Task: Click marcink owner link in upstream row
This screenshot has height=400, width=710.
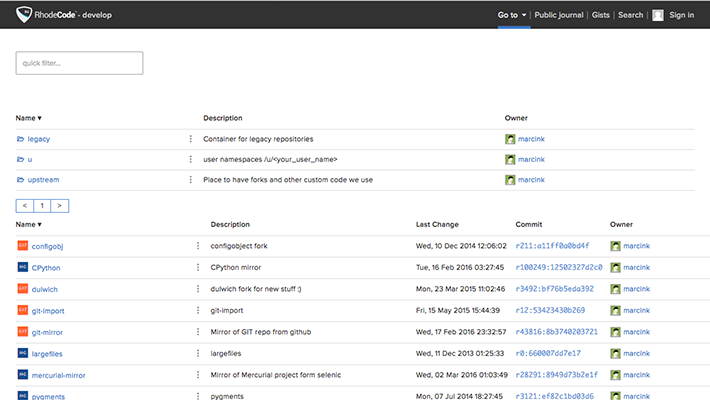Action: [x=531, y=180]
